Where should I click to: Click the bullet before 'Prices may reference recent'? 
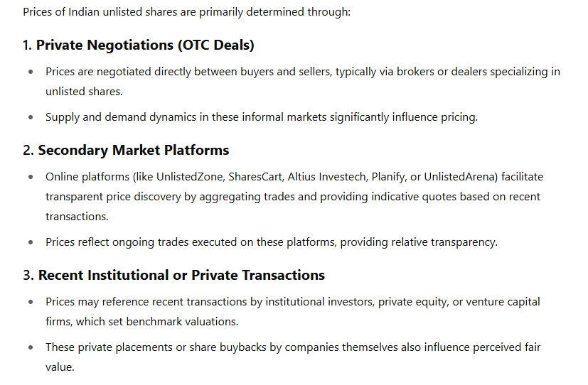point(31,302)
